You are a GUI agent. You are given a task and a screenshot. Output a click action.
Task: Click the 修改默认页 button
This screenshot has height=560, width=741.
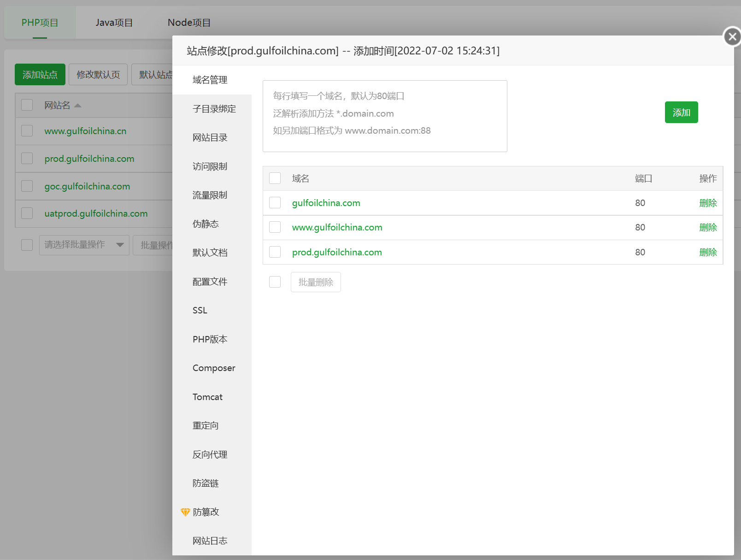click(98, 75)
